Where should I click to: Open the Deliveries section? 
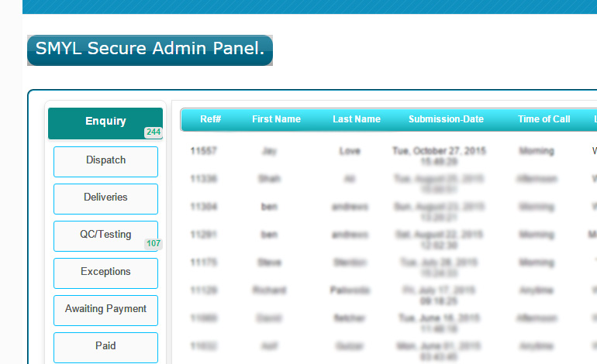105,198
